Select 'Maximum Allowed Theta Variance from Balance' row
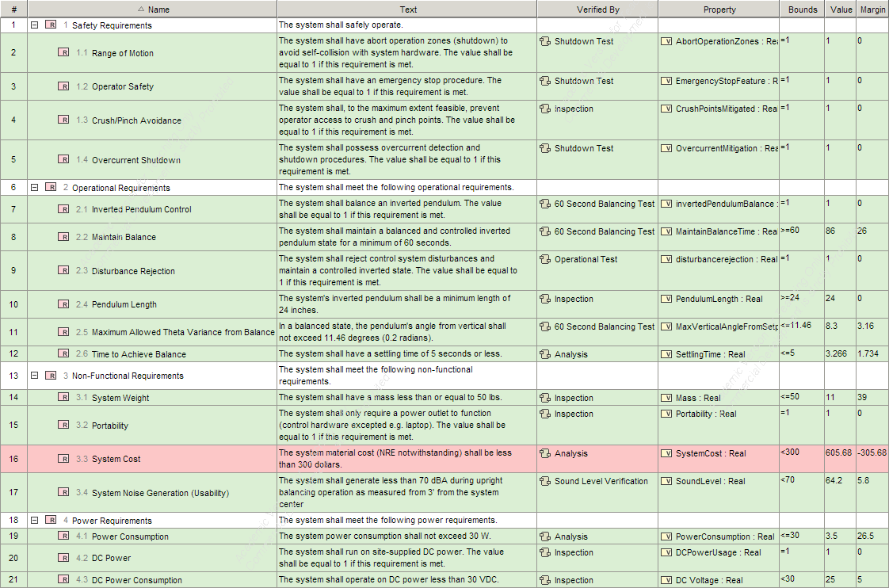 [444, 332]
